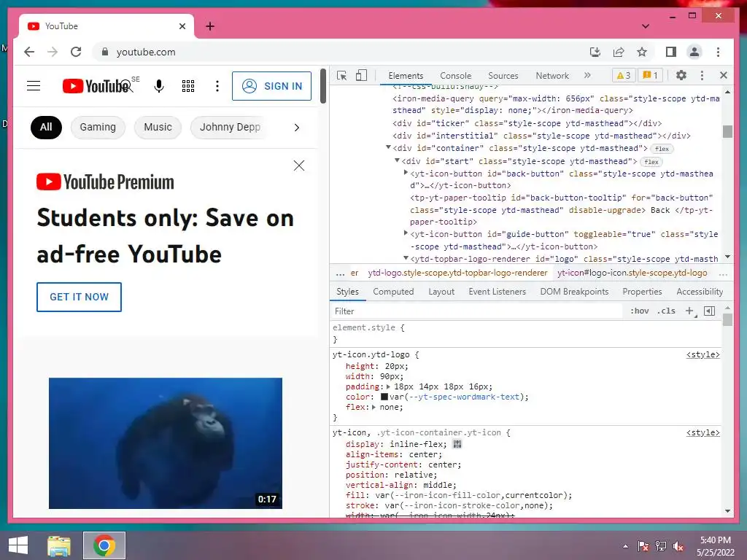This screenshot has width=747, height=560.
Task: Select the All filter chip
Action: click(46, 127)
